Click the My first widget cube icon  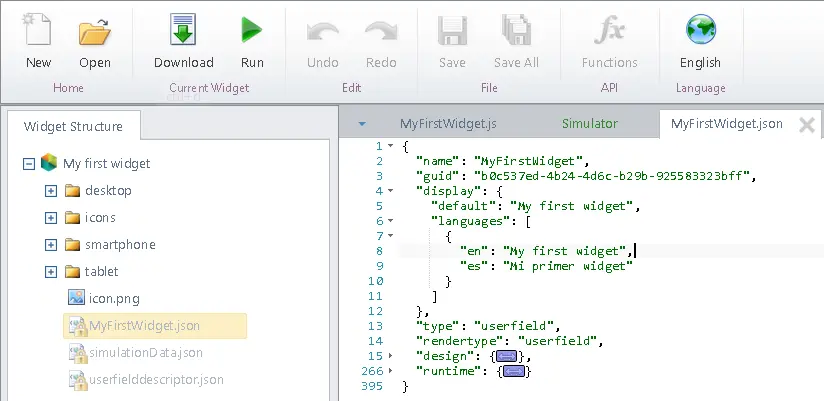click(49, 163)
